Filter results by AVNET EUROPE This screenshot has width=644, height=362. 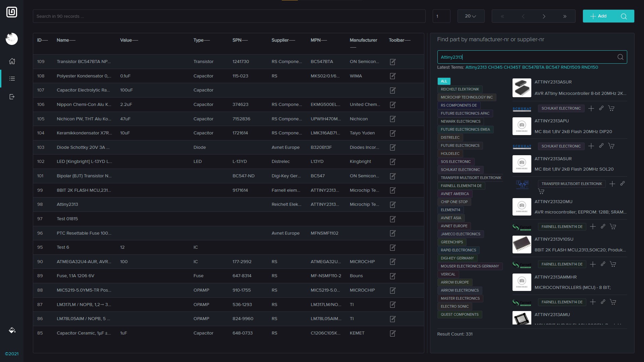pyautogui.click(x=454, y=226)
